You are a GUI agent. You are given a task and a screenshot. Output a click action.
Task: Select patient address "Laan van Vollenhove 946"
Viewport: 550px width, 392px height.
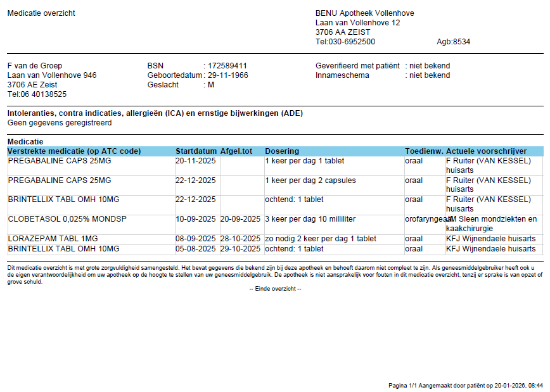click(x=52, y=75)
